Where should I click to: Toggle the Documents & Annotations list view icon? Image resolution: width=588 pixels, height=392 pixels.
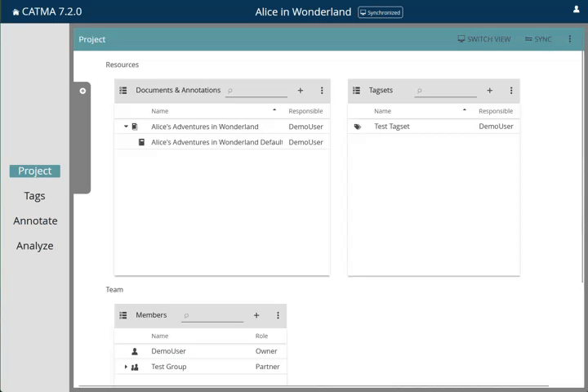[123, 91]
